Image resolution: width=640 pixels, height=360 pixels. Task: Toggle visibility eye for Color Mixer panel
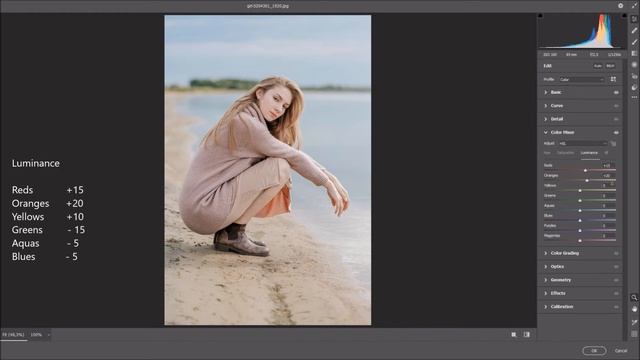(x=616, y=133)
